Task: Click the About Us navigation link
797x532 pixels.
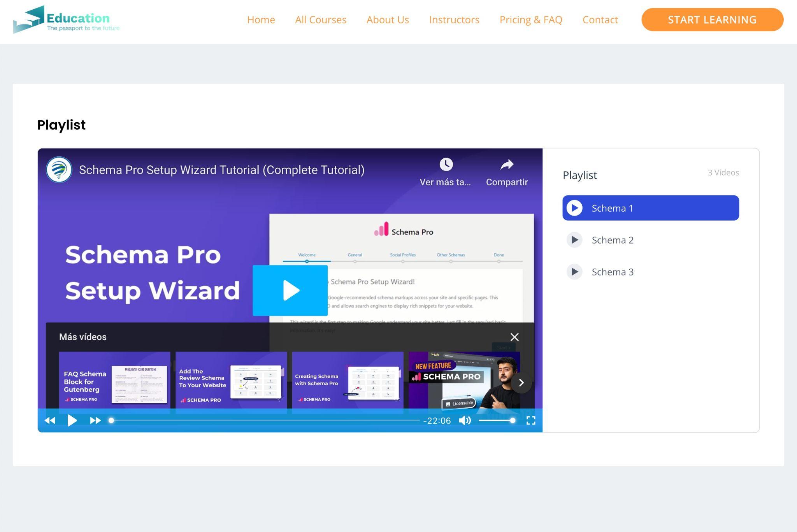Action: 388,19
